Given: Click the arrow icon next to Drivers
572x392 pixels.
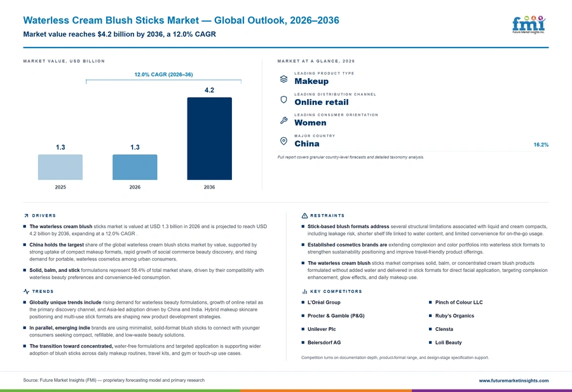Looking at the screenshot, I should pos(26,215).
